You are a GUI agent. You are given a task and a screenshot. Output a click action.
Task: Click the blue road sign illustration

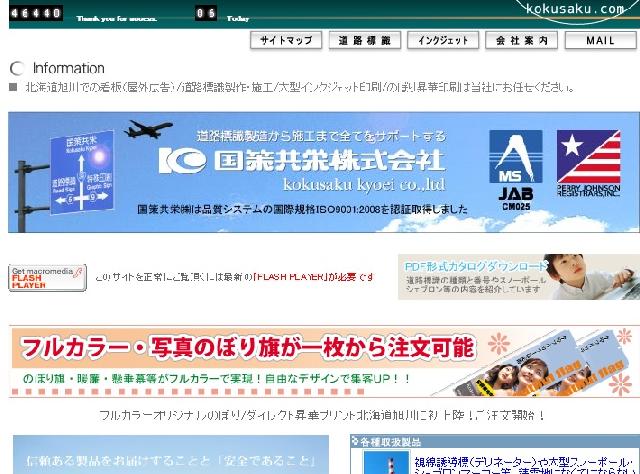pyautogui.click(x=82, y=172)
